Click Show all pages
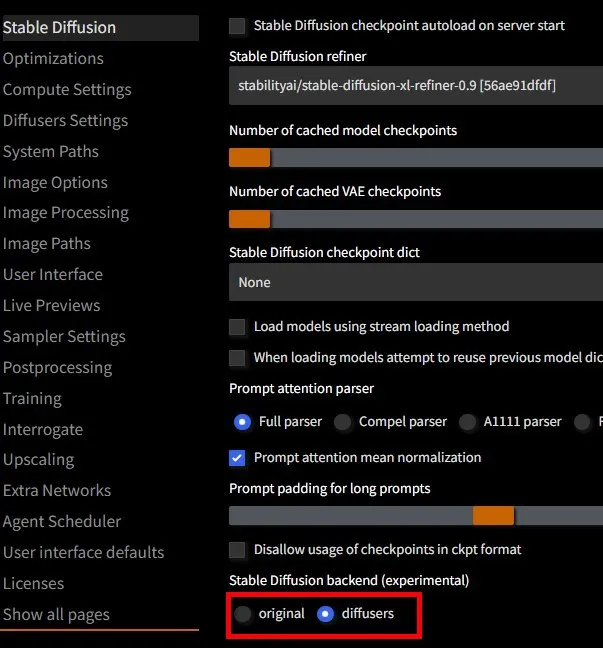Image resolution: width=603 pixels, height=648 pixels. click(x=56, y=615)
